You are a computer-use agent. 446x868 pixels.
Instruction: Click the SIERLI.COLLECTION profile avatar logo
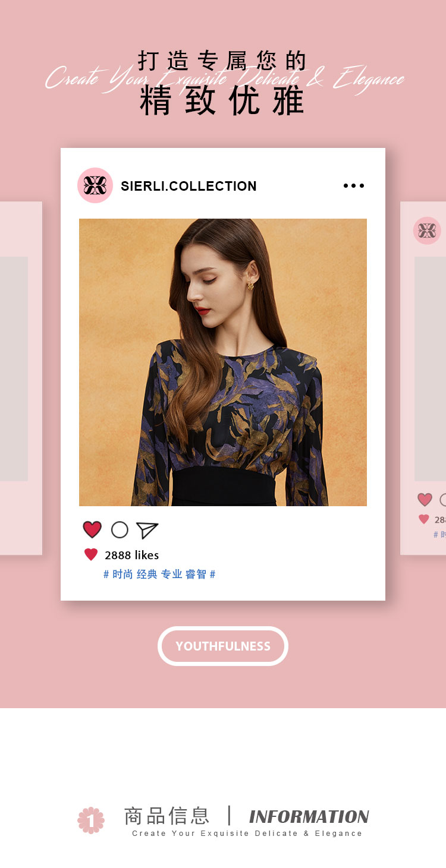pos(95,185)
